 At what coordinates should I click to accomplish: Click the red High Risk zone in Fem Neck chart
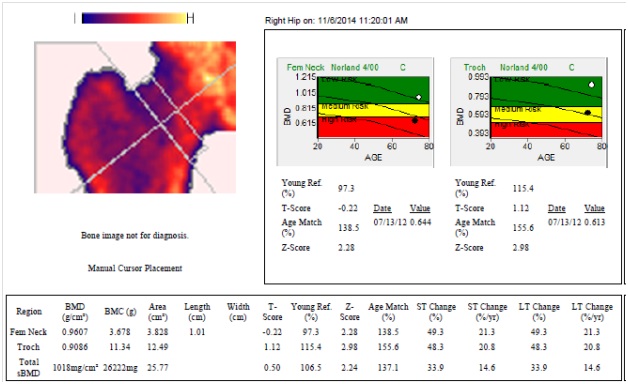(x=373, y=128)
